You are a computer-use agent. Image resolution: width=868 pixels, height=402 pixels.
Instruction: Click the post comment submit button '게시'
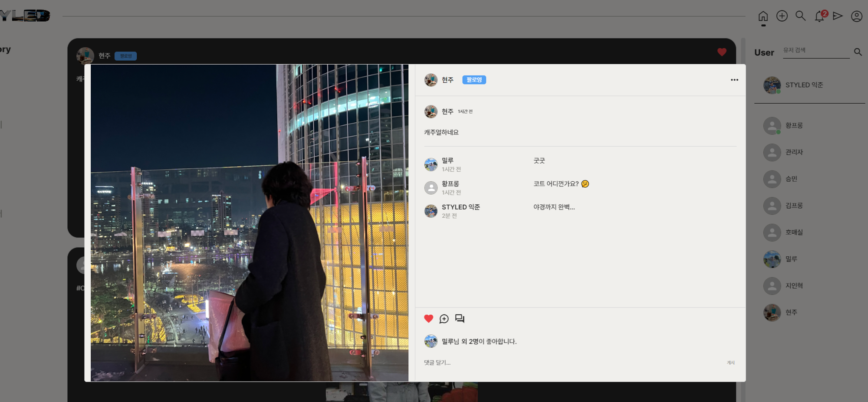(x=731, y=363)
